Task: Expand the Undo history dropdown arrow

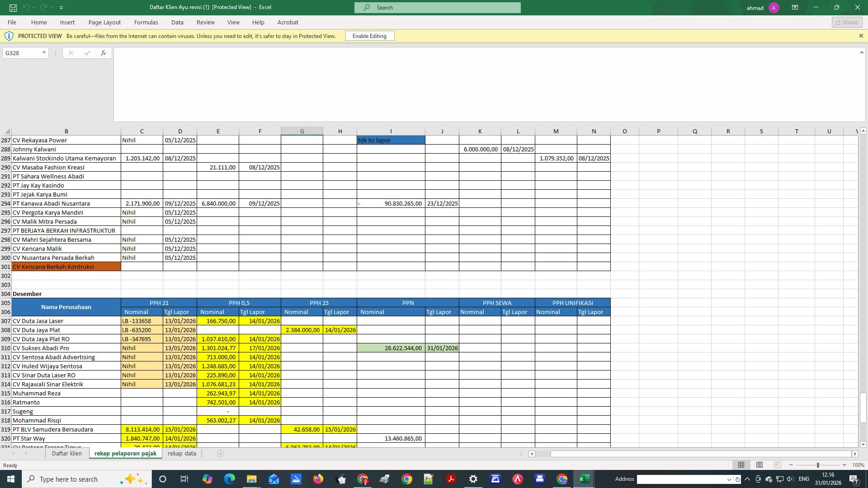Action: pyautogui.click(x=33, y=7)
